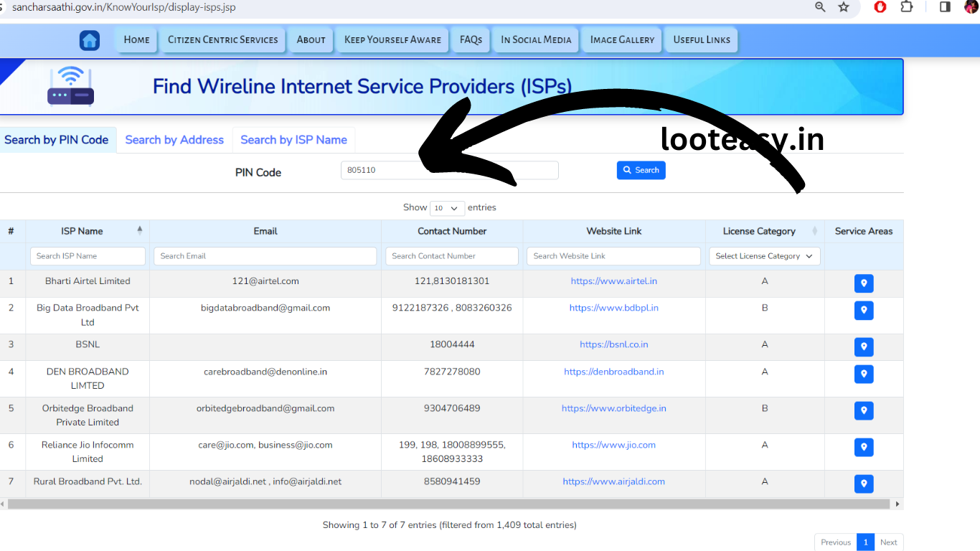Screen dimensions: 980x551
Task: Open the Opera red extension icon
Action: tap(880, 7)
